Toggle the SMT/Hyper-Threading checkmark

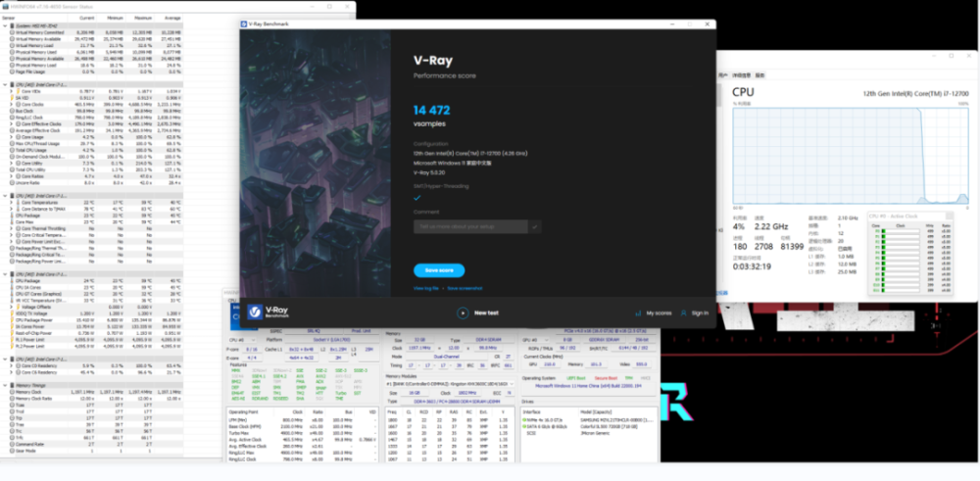[417, 196]
